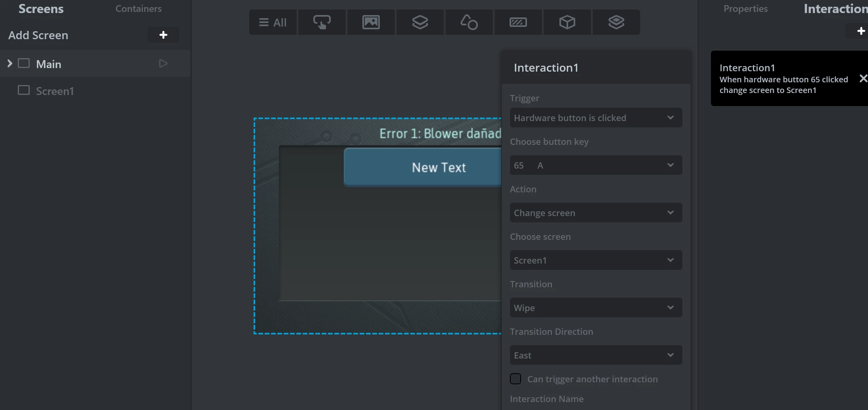
Task: Open the Transition Direction dropdown showing East
Action: (596, 355)
